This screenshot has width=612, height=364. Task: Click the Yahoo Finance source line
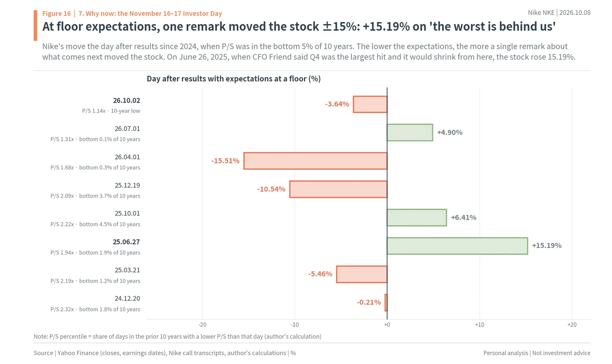pyautogui.click(x=164, y=353)
